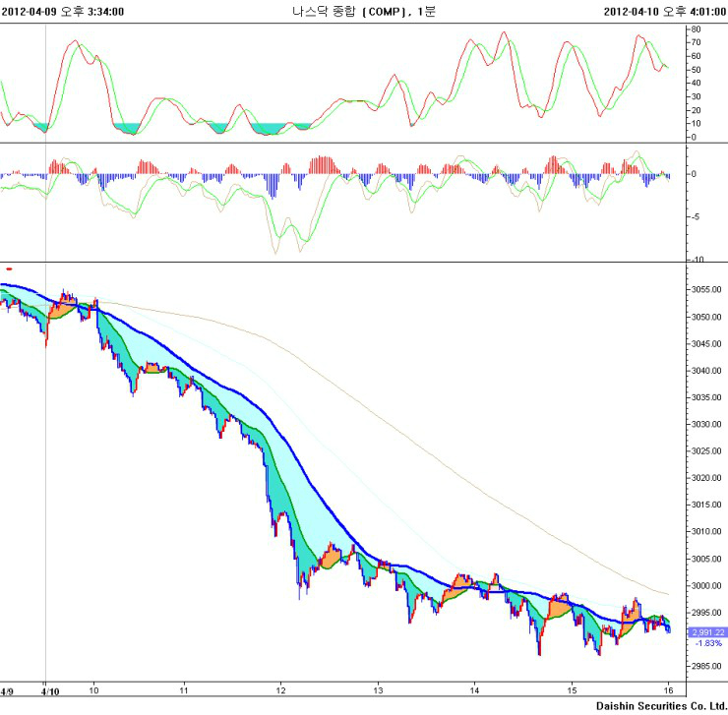The height and width of the screenshot is (715, 728).
Task: Click the end date 2012-04-10 timestamp
Action: tap(664, 11)
